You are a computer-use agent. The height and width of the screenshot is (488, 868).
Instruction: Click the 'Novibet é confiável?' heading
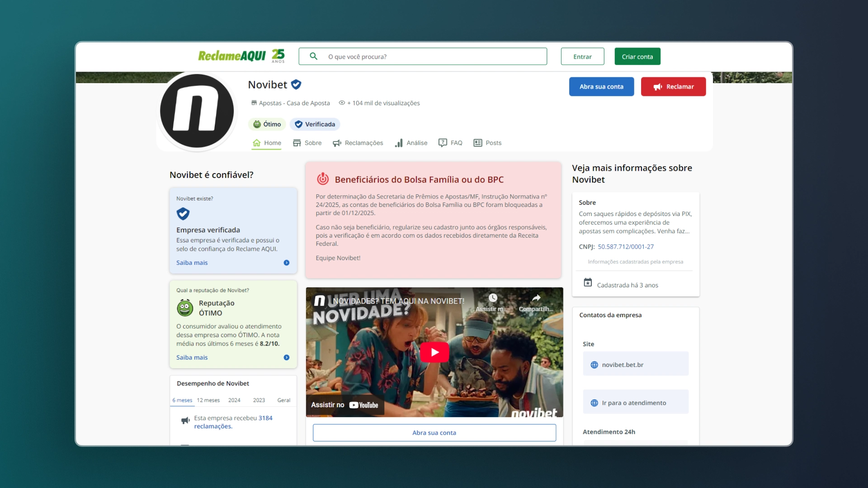click(212, 175)
